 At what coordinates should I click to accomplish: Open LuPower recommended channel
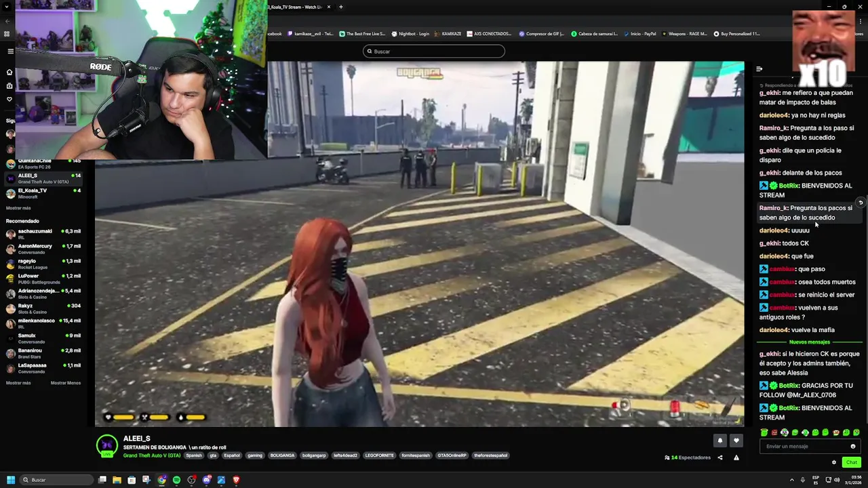point(43,279)
